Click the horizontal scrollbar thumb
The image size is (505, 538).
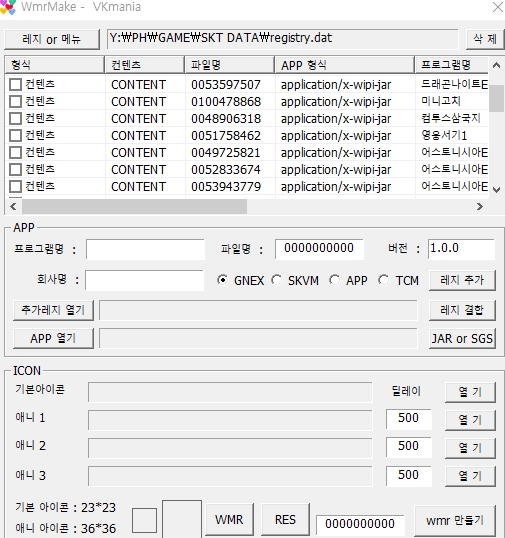coord(134,207)
